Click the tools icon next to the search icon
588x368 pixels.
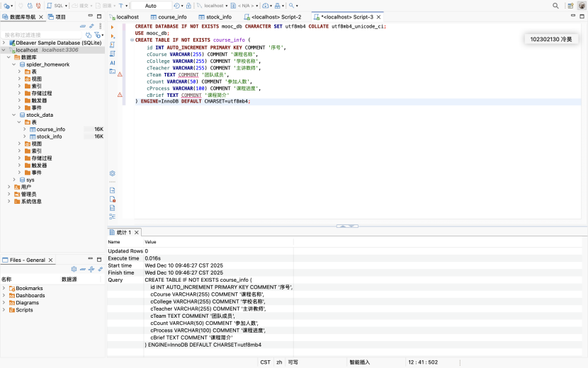277,6
